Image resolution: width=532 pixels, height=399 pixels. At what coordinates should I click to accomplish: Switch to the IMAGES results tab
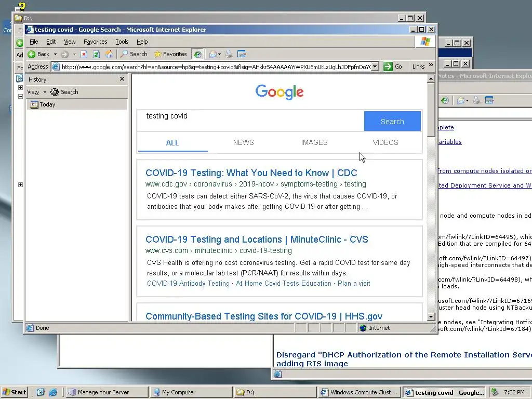314,142
